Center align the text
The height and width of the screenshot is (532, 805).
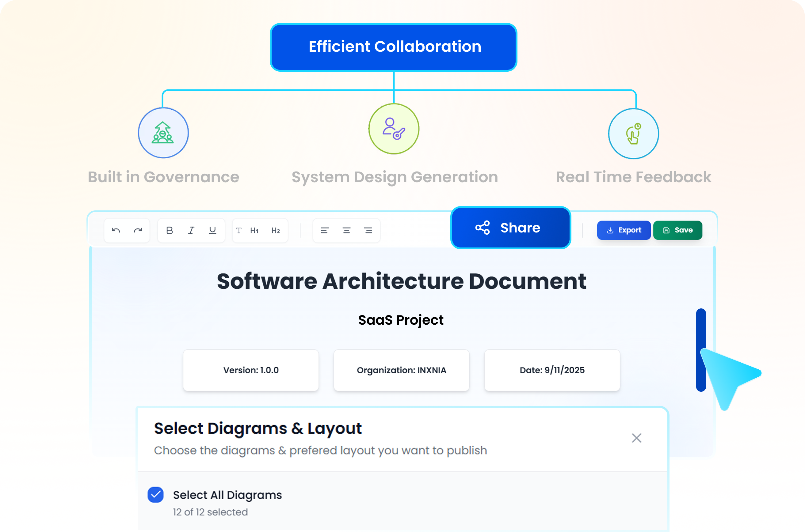pos(346,230)
